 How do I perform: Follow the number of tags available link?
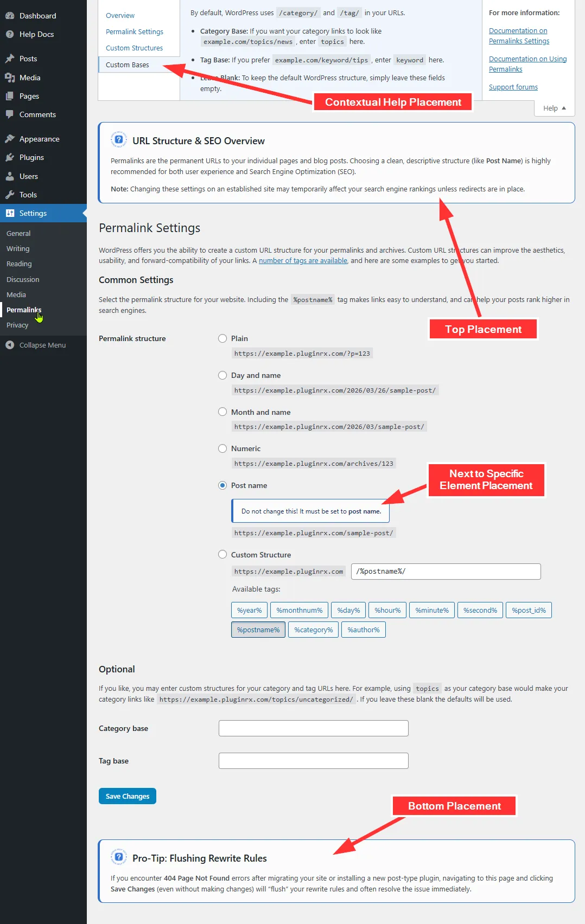coord(303,261)
